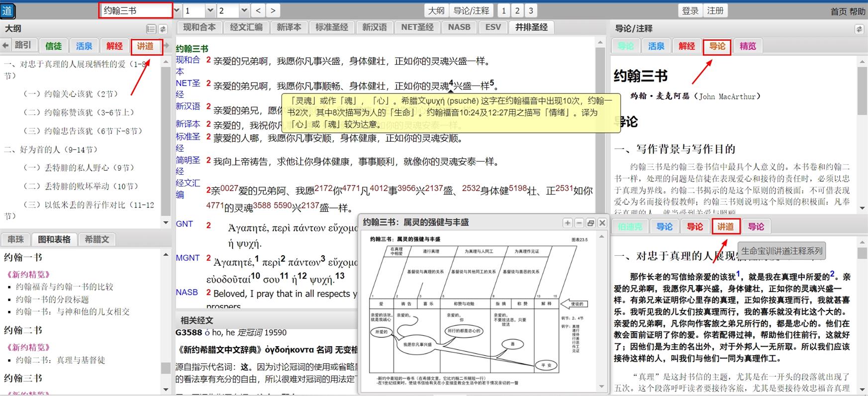The width and height of the screenshot is (868, 396).
Task: Toggle layout 2 button in the top bar
Action: (x=517, y=10)
